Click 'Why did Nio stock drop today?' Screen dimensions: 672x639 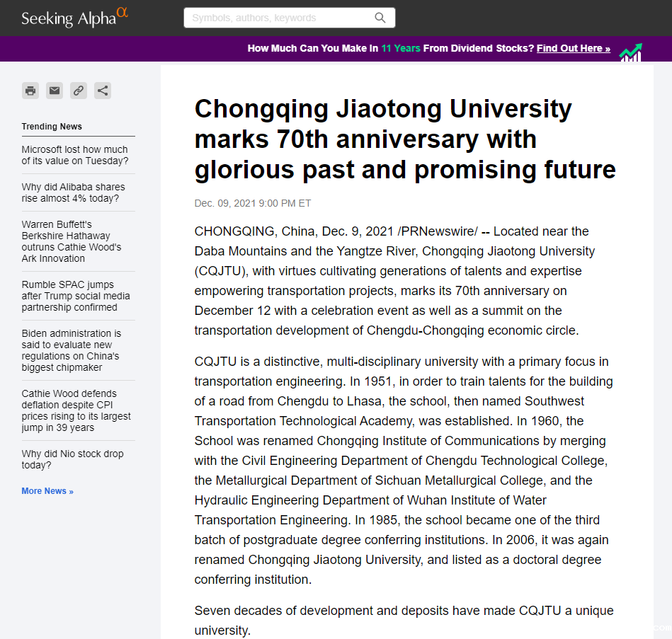click(x=72, y=459)
